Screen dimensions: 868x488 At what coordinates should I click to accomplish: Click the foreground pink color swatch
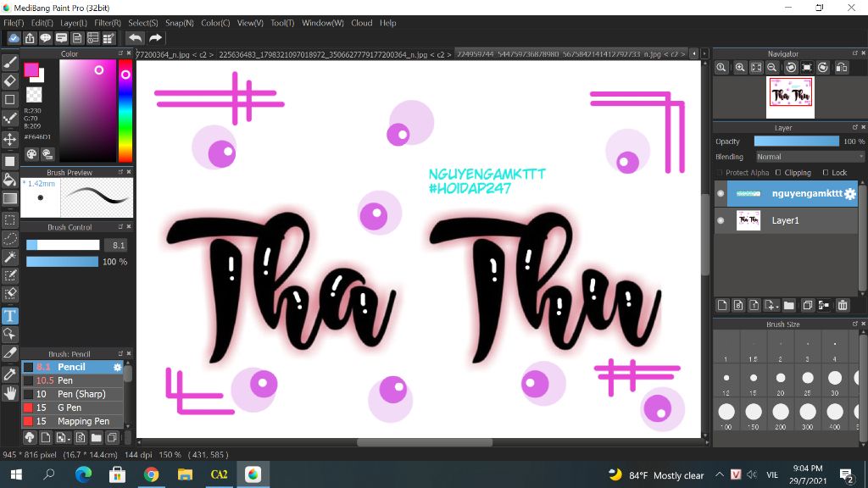point(31,69)
